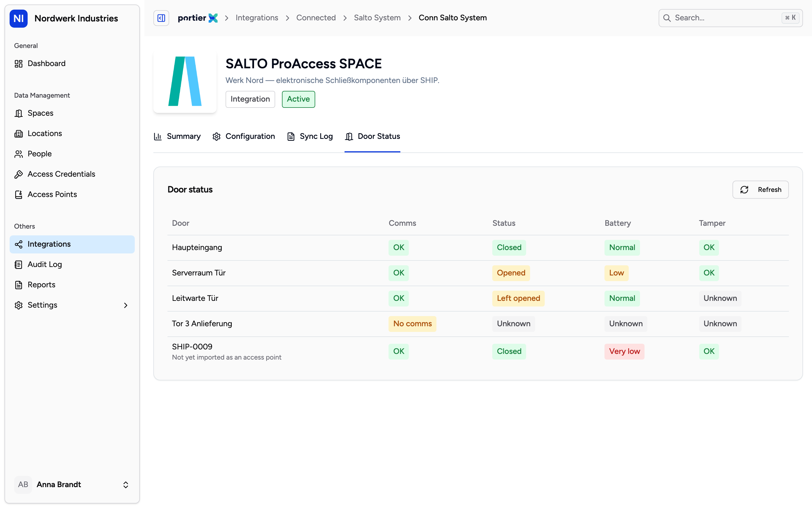812x508 pixels.
Task: Click the Nordwerk Industries NI logo
Action: [x=18, y=18]
